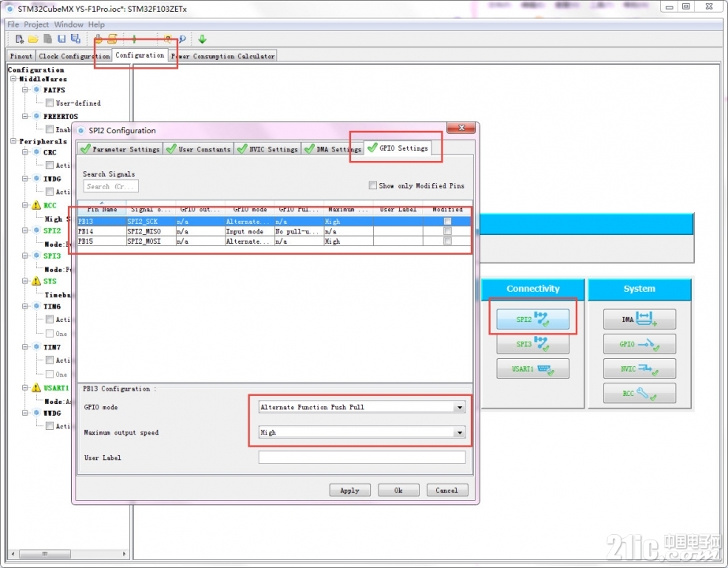Collapse the FATFS tree expander
728x568 pixels.
pyautogui.click(x=25, y=90)
